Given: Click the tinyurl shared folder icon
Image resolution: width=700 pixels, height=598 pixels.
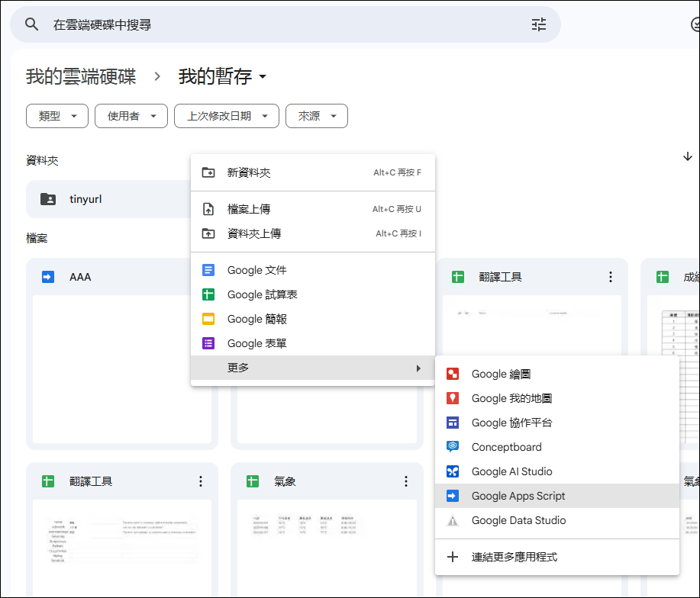Looking at the screenshot, I should (x=48, y=199).
